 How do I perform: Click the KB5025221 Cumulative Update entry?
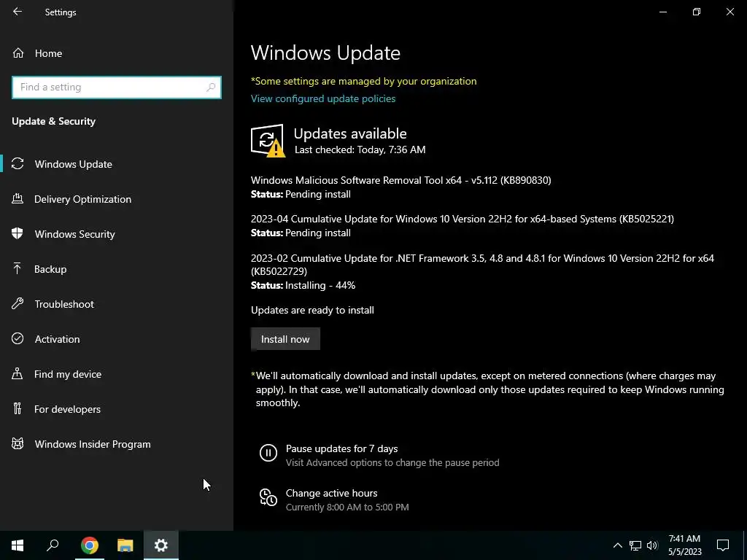pyautogui.click(x=462, y=219)
